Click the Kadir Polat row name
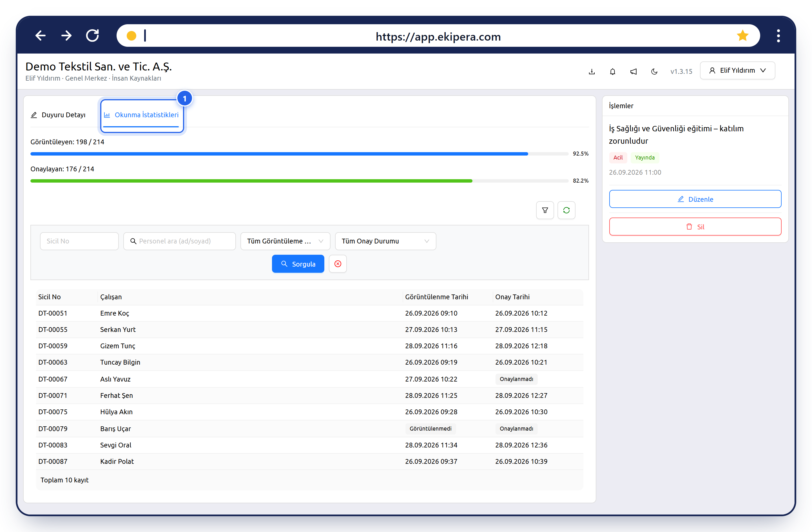Image resolution: width=812 pixels, height=532 pixels. tap(117, 462)
